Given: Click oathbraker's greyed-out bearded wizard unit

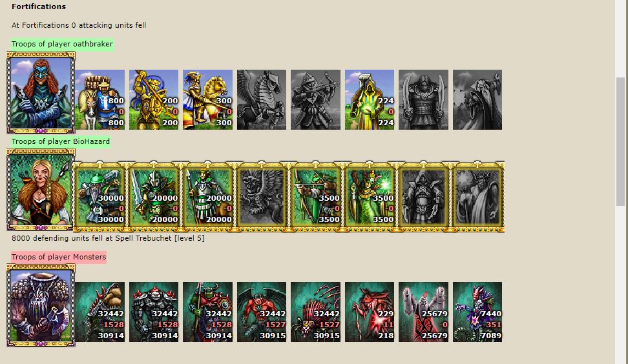Looking at the screenshot, I should [477, 100].
